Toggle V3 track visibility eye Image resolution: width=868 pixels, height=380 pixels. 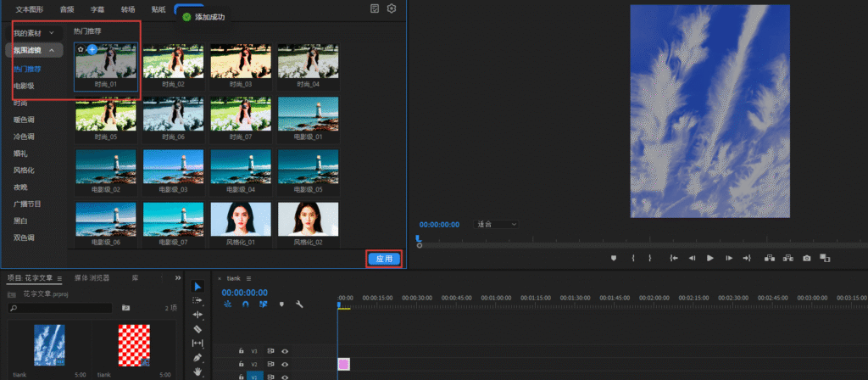(285, 350)
